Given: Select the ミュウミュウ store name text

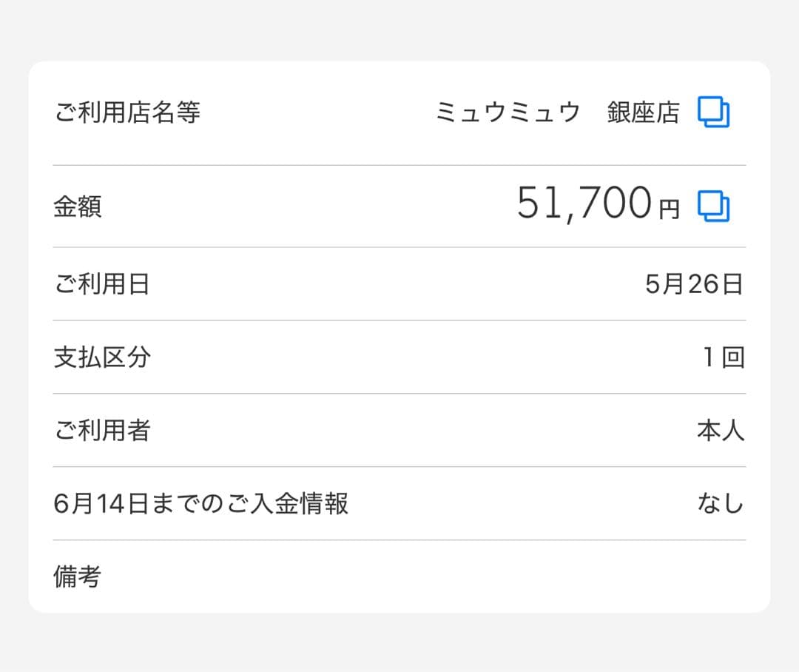Looking at the screenshot, I should coord(508,112).
